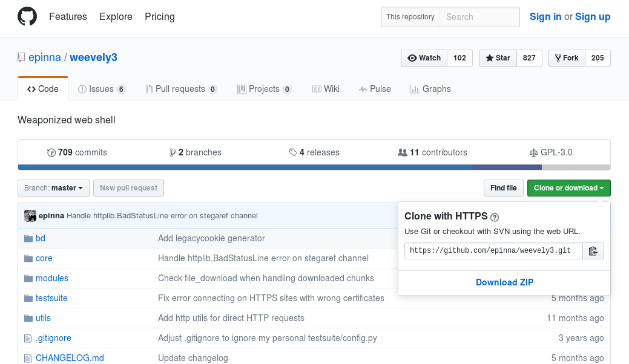
Task: View the 709 commits history
Action: (x=77, y=152)
